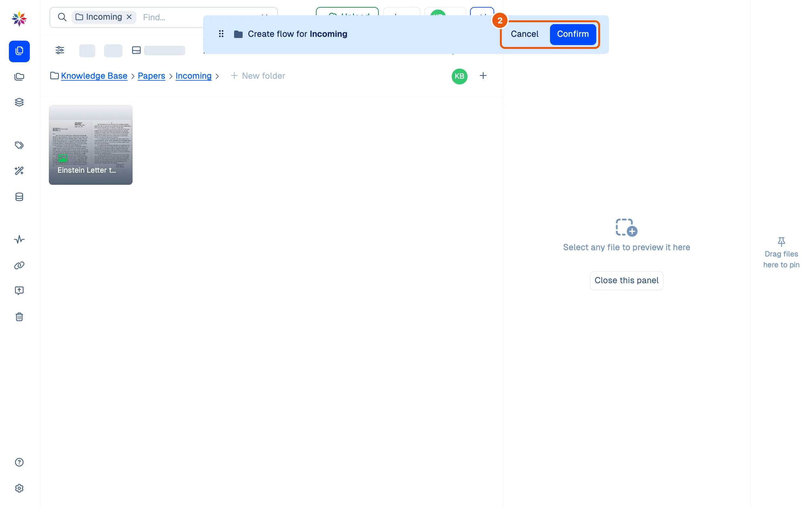The image size is (812, 508).
Task: Open the links icon in sidebar
Action: point(19,265)
